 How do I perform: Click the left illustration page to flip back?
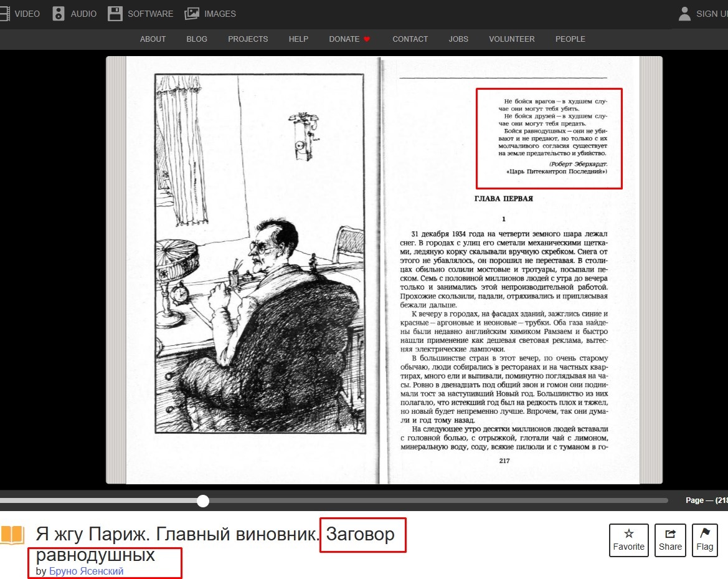click(x=253, y=270)
